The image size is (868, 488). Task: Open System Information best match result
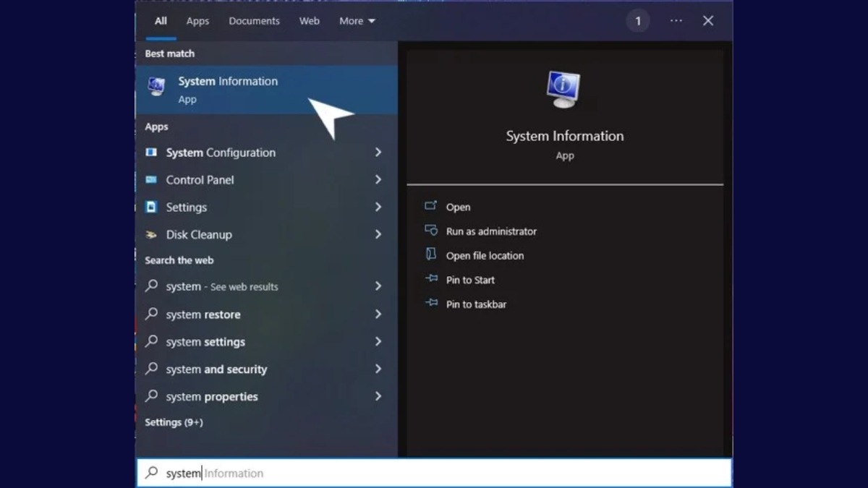tap(266, 90)
